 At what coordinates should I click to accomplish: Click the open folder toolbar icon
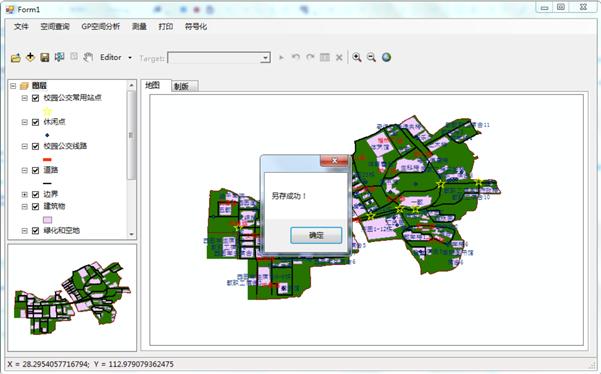click(16, 58)
